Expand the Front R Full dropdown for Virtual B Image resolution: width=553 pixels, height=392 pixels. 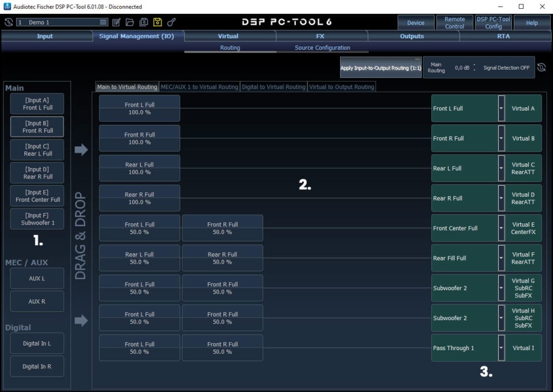tap(501, 138)
